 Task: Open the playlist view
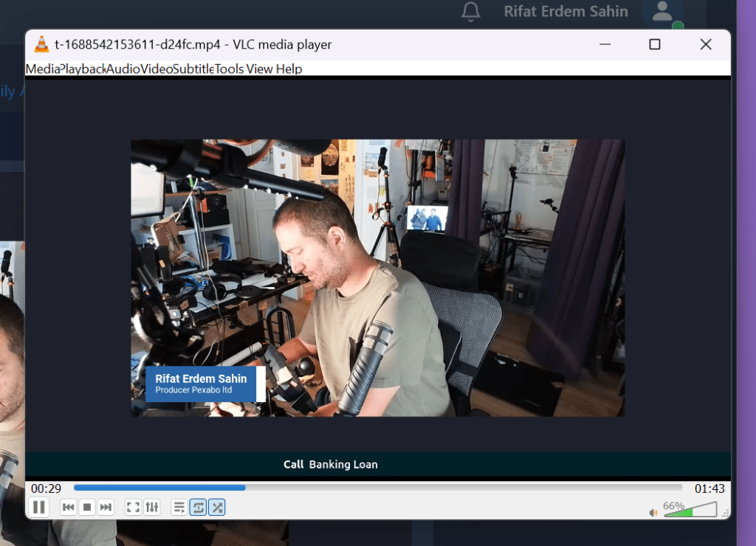[x=179, y=507]
